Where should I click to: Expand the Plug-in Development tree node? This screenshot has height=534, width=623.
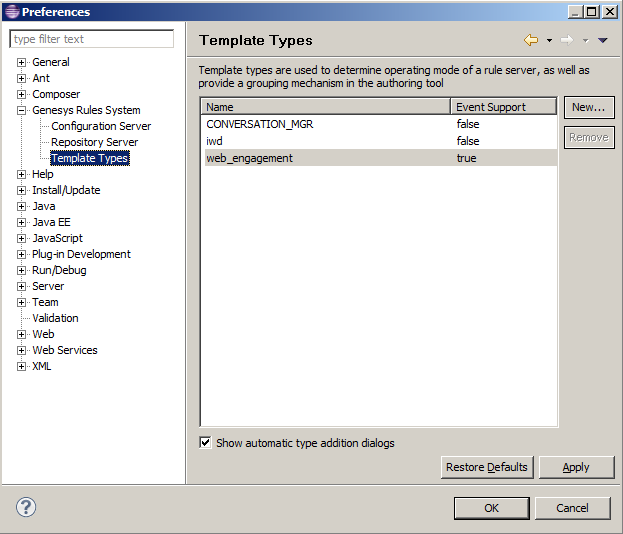pyautogui.click(x=21, y=254)
